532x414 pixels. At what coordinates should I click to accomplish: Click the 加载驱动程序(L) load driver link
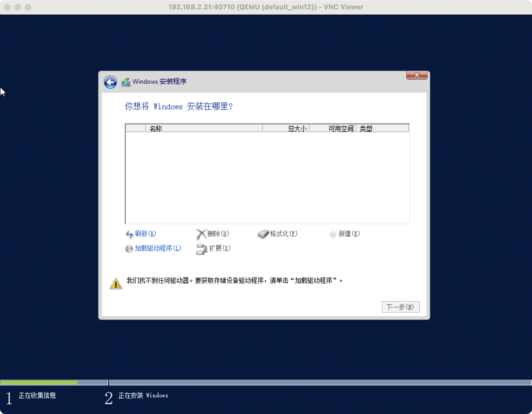158,248
